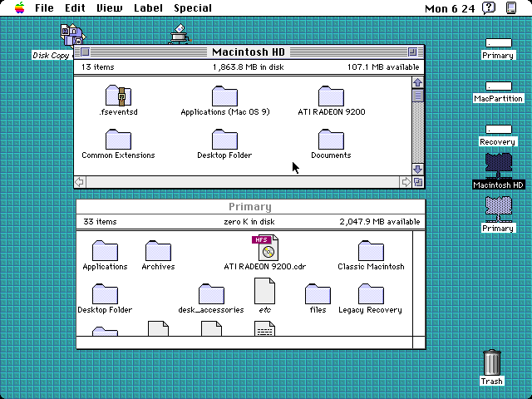Select ATI RADEON 9200.cdr disk image
This screenshot has width=532, height=399.
click(265, 248)
